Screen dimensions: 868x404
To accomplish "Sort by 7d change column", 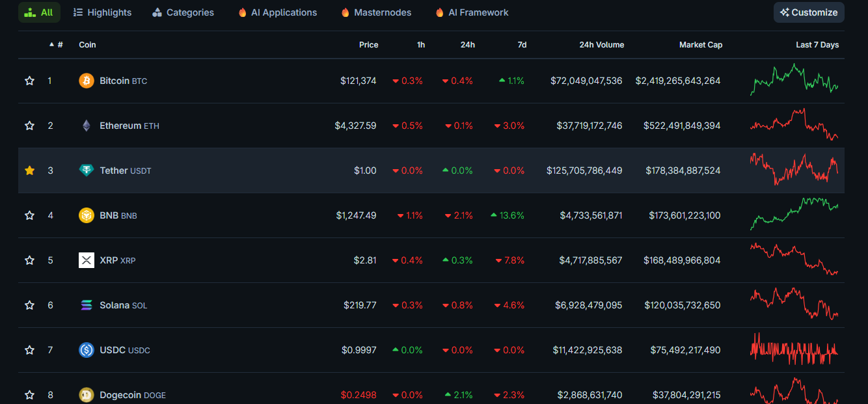I will point(522,45).
